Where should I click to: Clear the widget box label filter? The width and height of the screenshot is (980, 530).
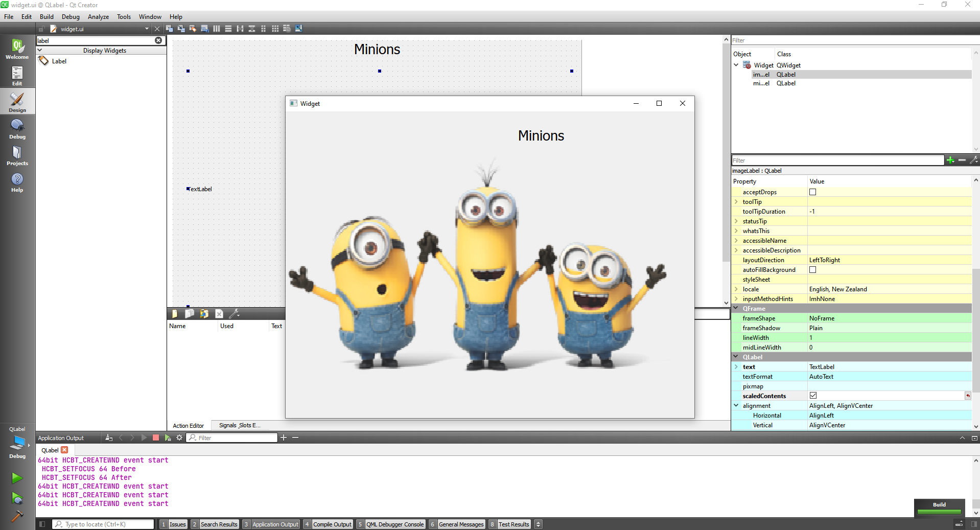click(158, 40)
